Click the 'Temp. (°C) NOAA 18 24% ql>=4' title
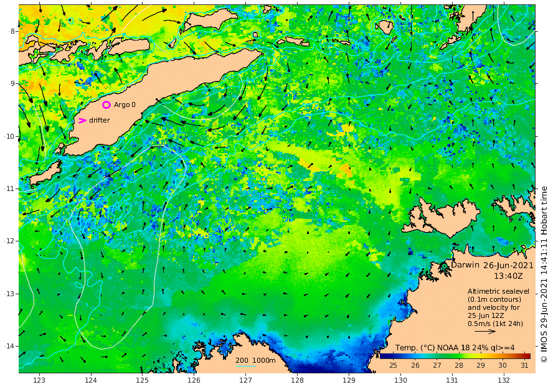548x392 pixels. pyautogui.click(x=455, y=348)
